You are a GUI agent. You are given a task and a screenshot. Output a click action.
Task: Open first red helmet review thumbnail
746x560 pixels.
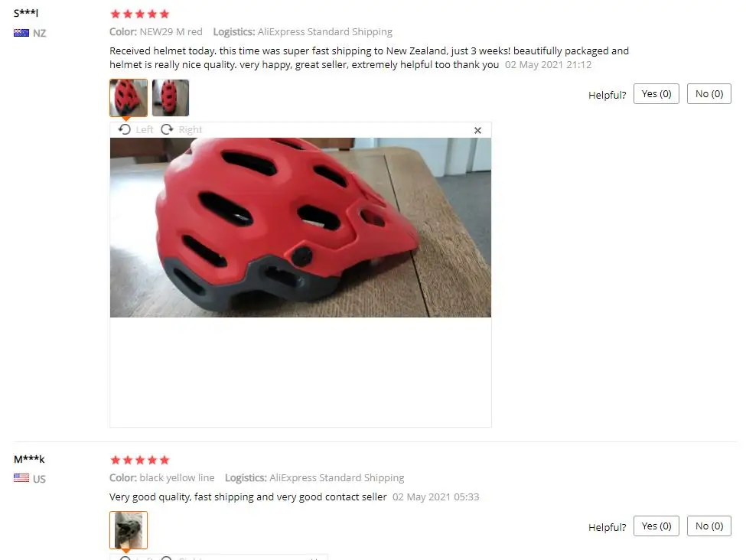pos(129,97)
